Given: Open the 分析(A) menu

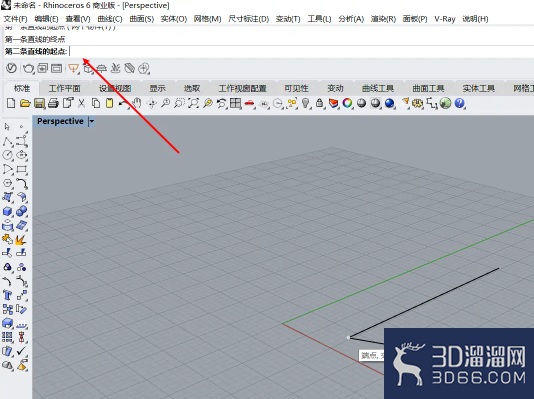Looking at the screenshot, I should [351, 19].
